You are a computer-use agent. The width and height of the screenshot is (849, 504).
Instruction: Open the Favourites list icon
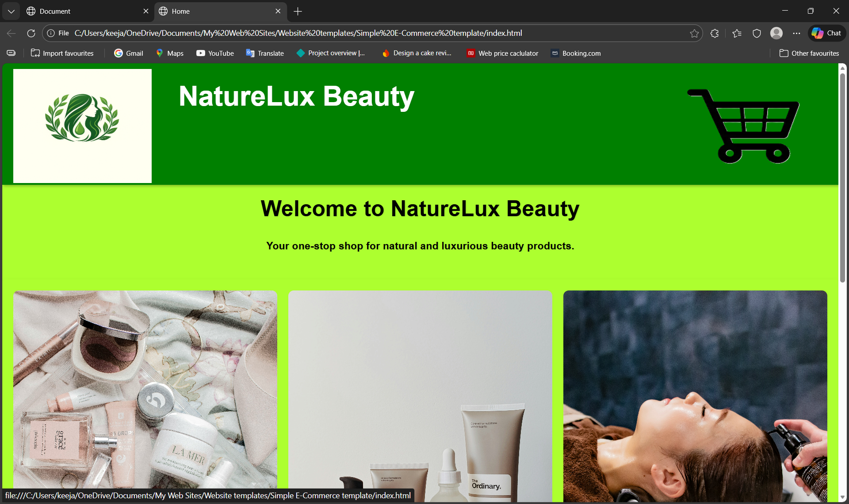(737, 33)
